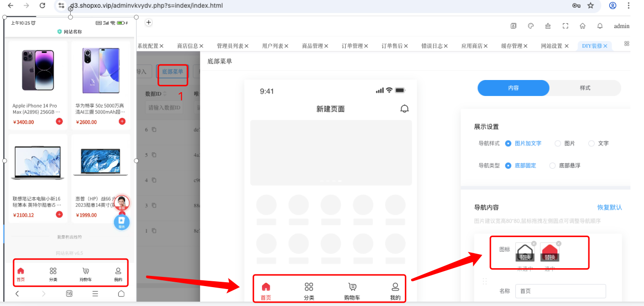Open the browser password key icon

click(576, 5)
